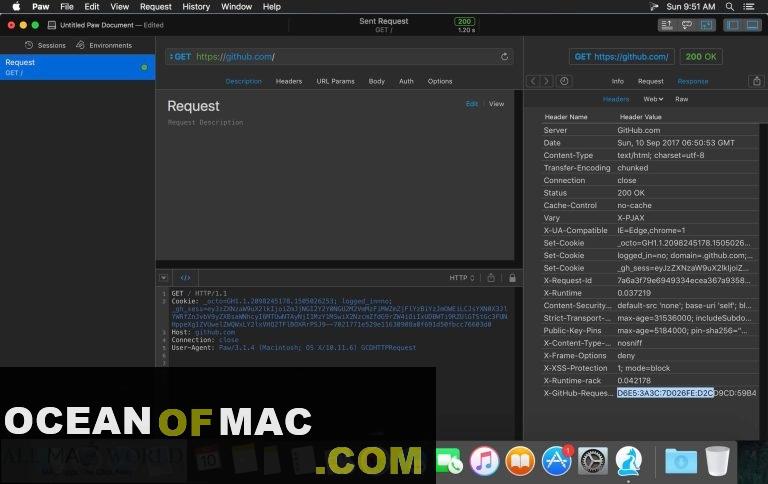
Task: Open the Environments panel
Action: (x=104, y=45)
